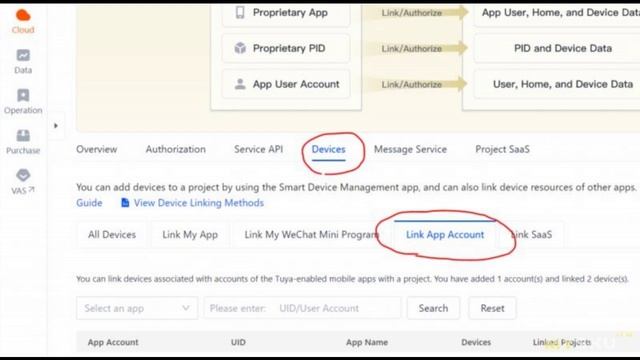Open Link My WeChat Mini Program tab
Viewport: 640px width, 360px height.
click(x=311, y=235)
